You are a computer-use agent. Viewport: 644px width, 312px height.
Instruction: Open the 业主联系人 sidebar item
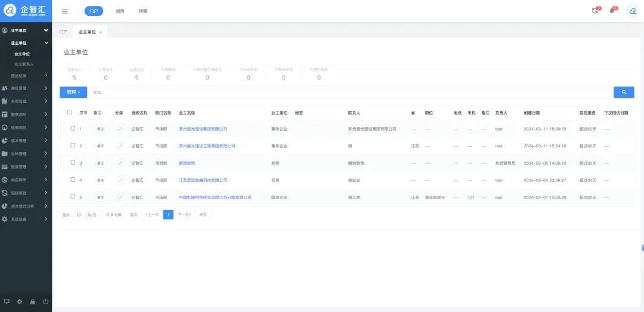24,64
